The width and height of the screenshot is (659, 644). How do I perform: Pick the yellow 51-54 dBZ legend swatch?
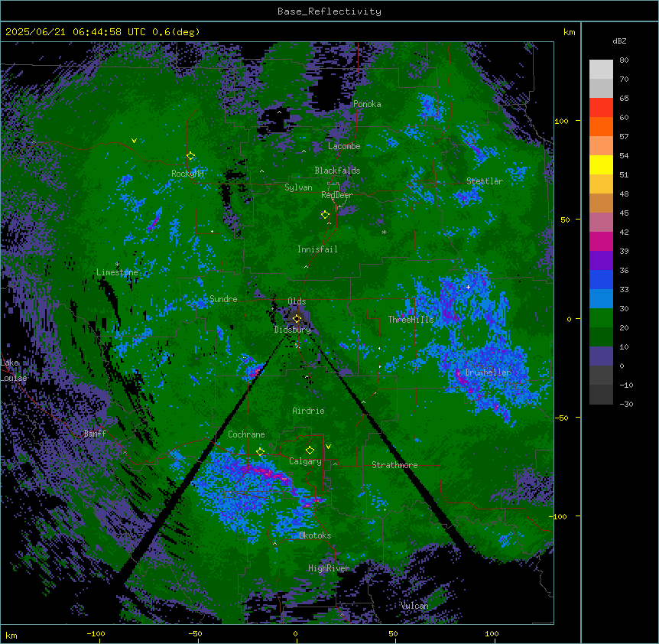click(601, 164)
